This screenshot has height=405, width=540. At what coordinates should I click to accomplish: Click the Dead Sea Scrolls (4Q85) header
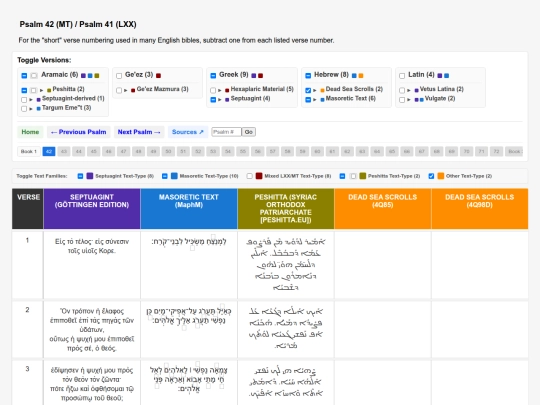point(383,209)
